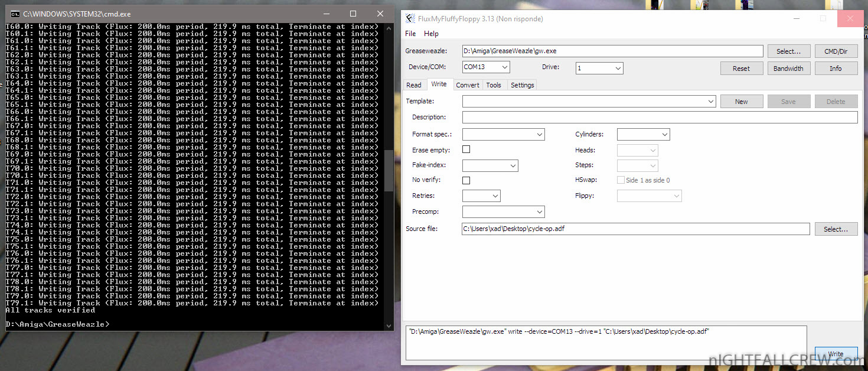Viewport: 868px width, 371px height.
Task: Open the Help menu
Action: pos(431,34)
